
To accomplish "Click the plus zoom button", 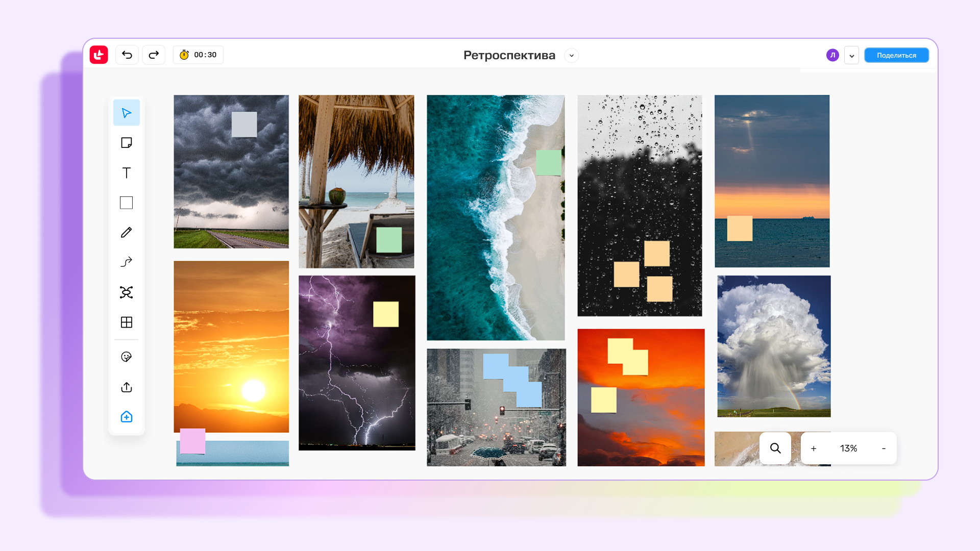I will click(x=814, y=448).
